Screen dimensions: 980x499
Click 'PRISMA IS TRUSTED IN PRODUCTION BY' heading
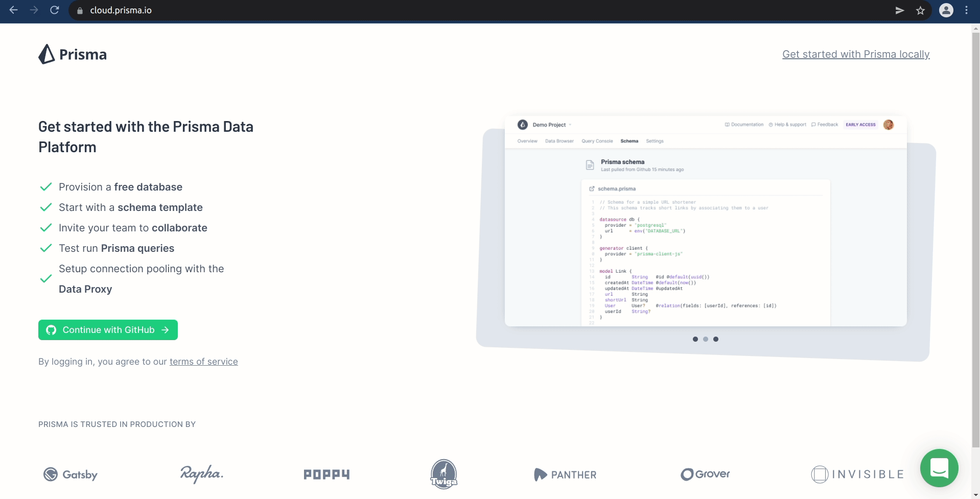(117, 424)
